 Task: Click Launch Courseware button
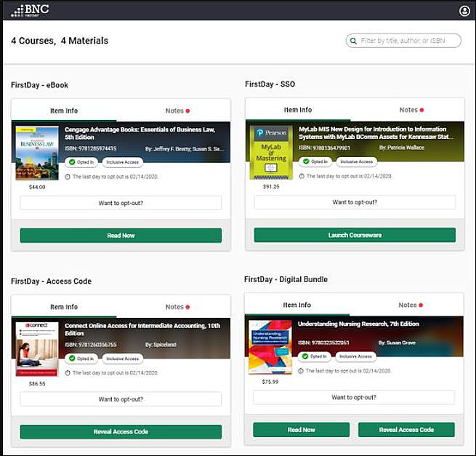pyautogui.click(x=355, y=235)
